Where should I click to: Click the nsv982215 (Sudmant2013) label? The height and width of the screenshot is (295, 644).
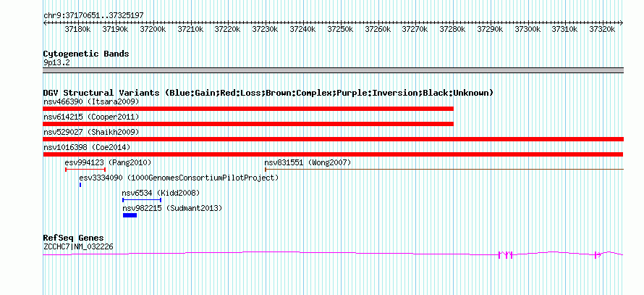click(172, 209)
